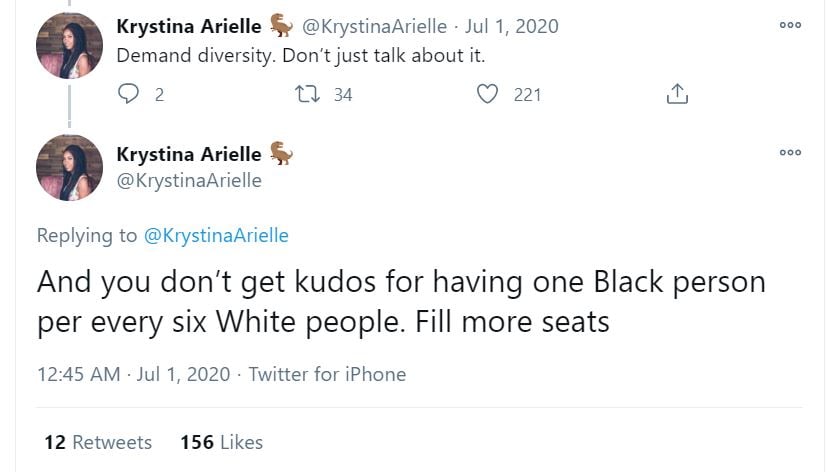Open more options on the first tweet
The height and width of the screenshot is (472, 827).
[790, 25]
